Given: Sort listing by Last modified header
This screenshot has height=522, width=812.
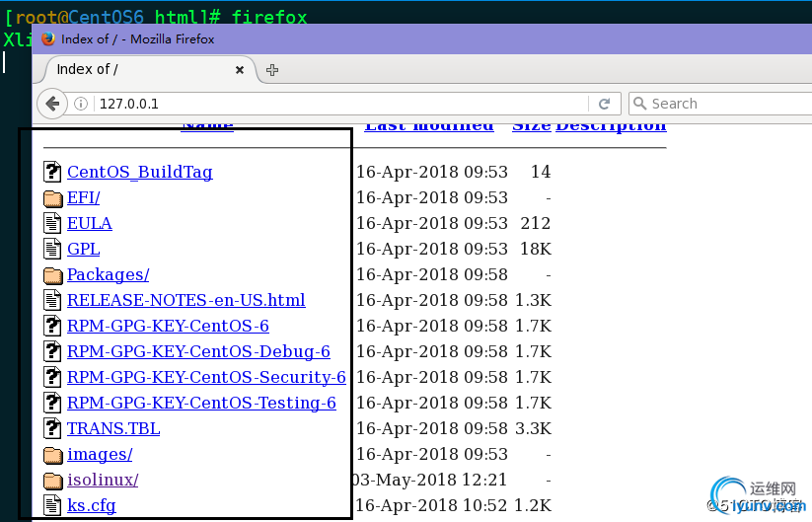Looking at the screenshot, I should pyautogui.click(x=429, y=128).
